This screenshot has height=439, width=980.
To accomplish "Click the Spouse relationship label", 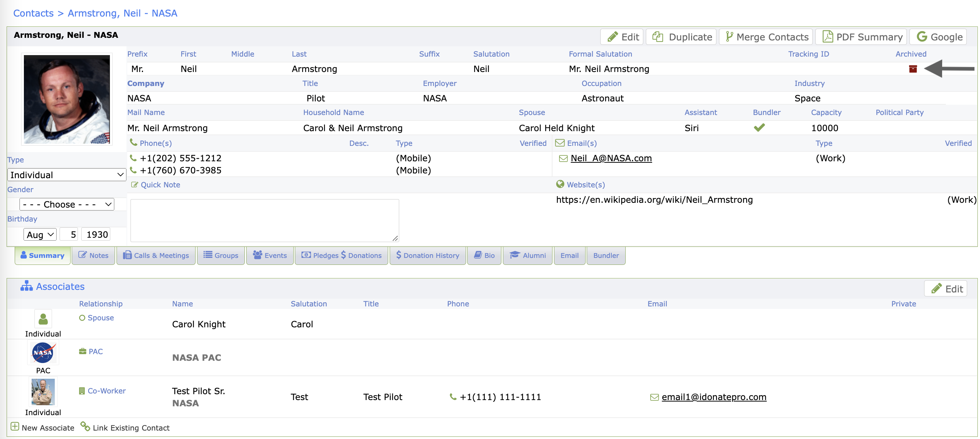I will [100, 318].
